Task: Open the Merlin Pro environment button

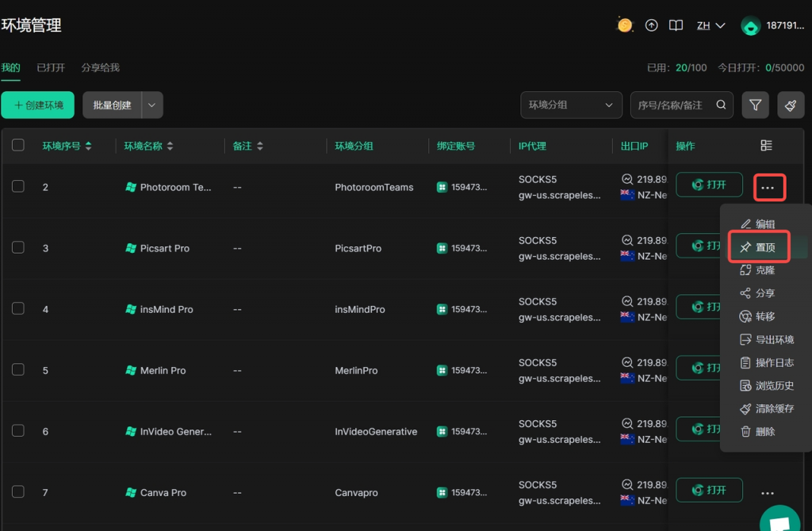Action: coord(699,368)
